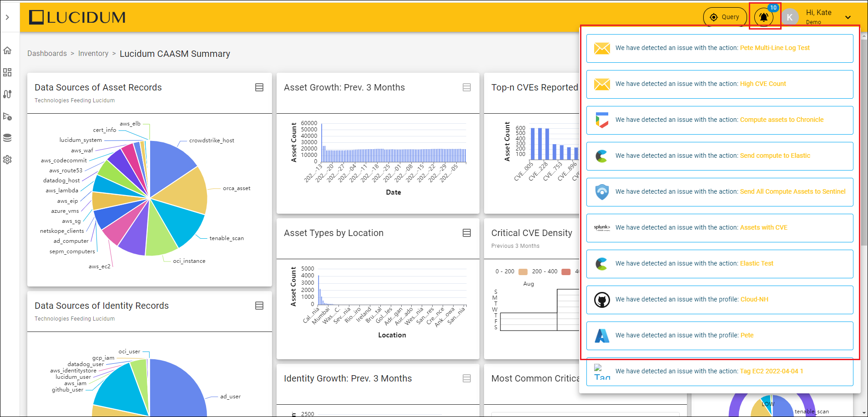Open the database stack icon in the sidebar
The image size is (868, 417).
[7, 138]
